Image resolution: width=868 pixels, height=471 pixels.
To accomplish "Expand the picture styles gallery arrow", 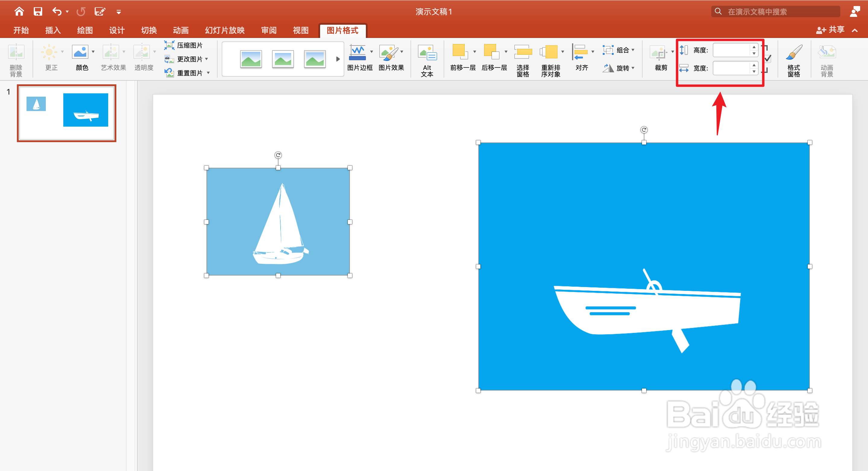I will 338,59.
